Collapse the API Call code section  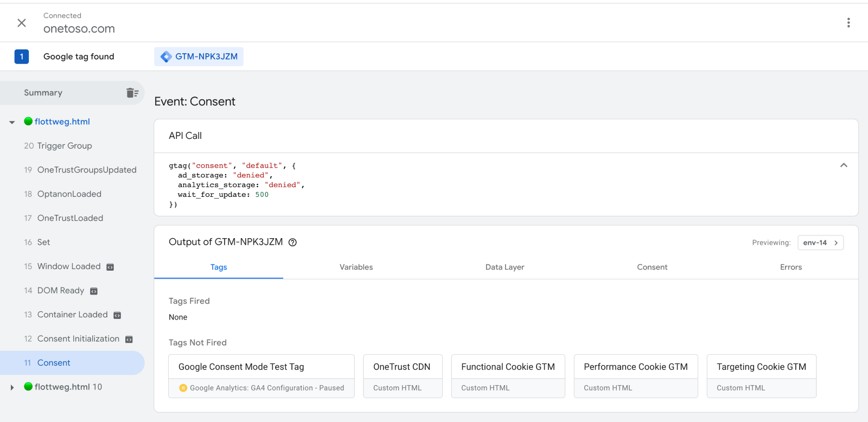844,165
